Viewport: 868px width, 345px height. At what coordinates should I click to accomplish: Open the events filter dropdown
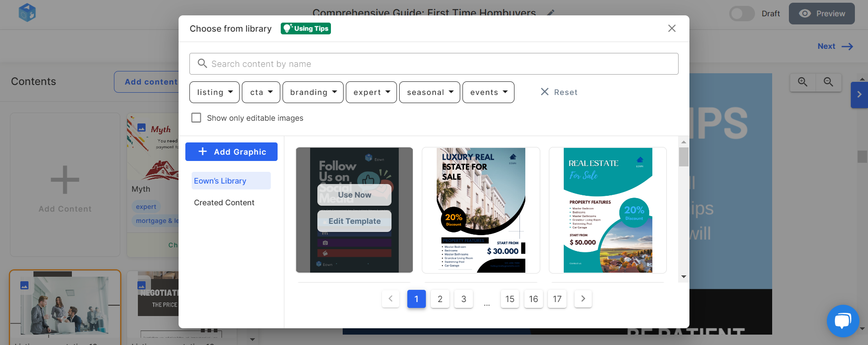(x=488, y=92)
